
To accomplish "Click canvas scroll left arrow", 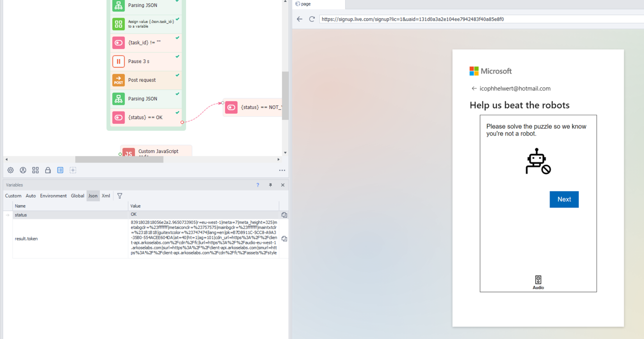I will point(7,159).
